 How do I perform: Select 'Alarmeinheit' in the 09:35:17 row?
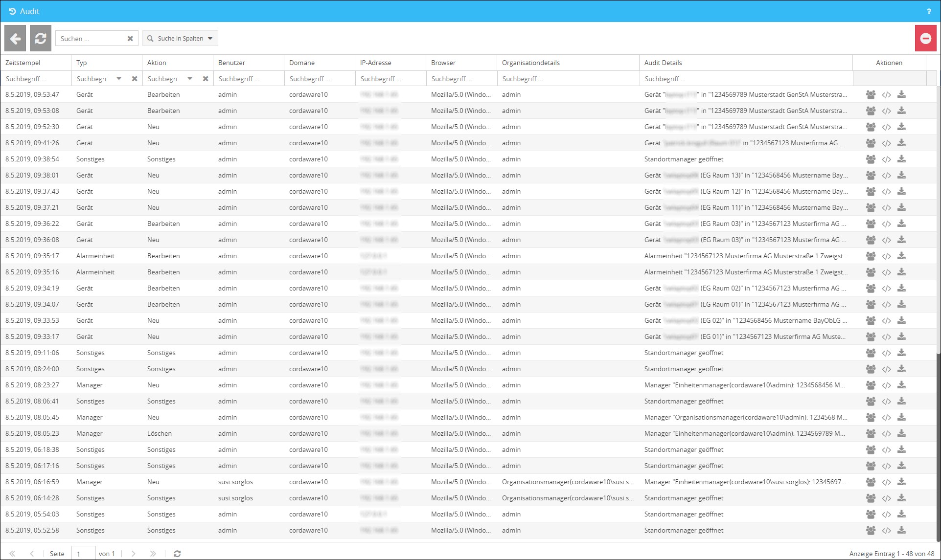95,256
